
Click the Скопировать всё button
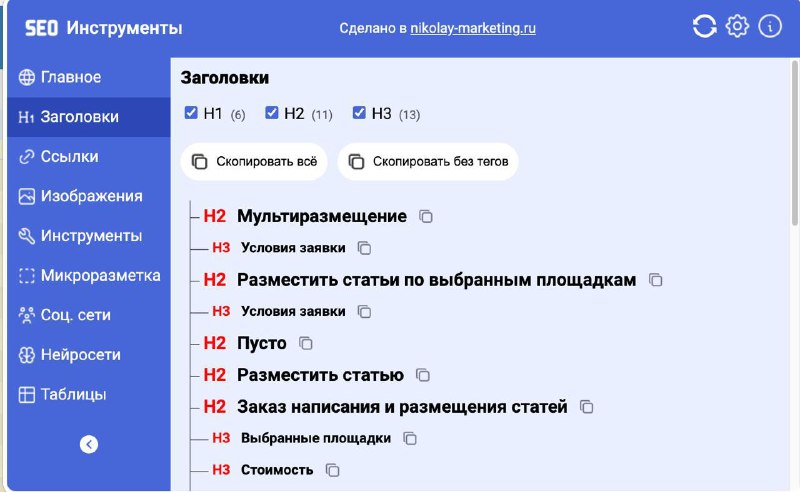pos(254,162)
